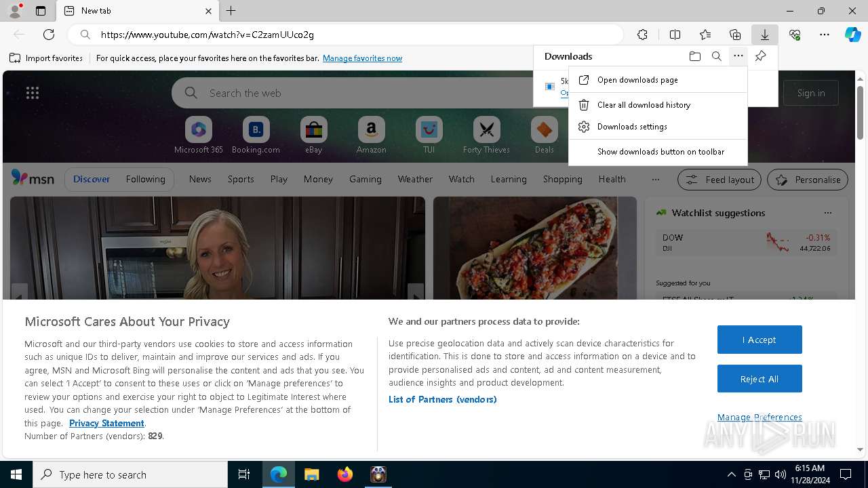This screenshot has height=488, width=868.
Task: Pin the Downloads panel
Action: click(x=760, y=56)
